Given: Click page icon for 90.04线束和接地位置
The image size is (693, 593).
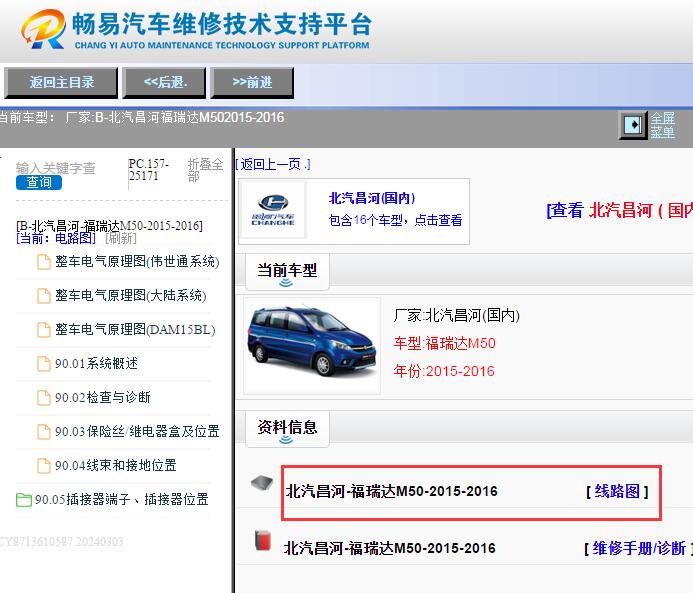Looking at the screenshot, I should pos(44,466).
